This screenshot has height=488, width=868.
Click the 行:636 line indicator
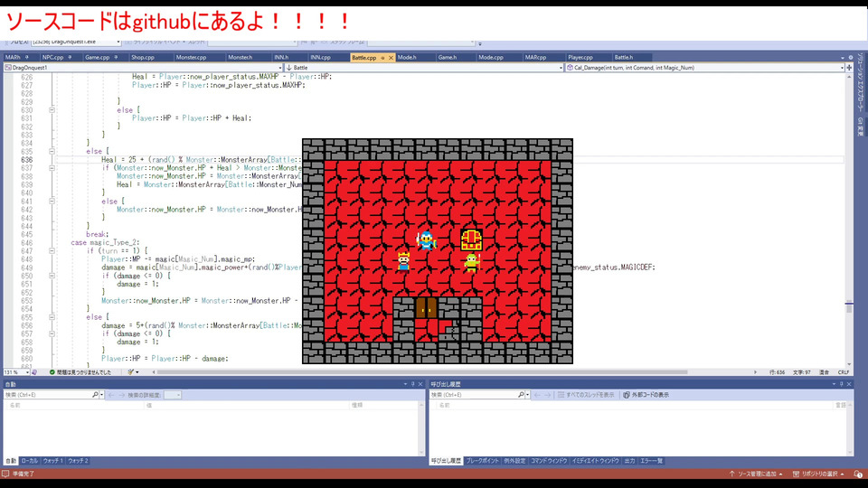(x=777, y=372)
